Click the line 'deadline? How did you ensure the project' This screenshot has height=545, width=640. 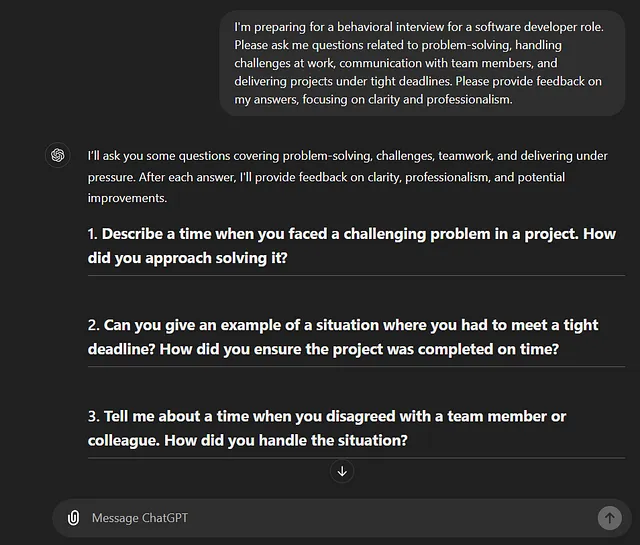323,349
